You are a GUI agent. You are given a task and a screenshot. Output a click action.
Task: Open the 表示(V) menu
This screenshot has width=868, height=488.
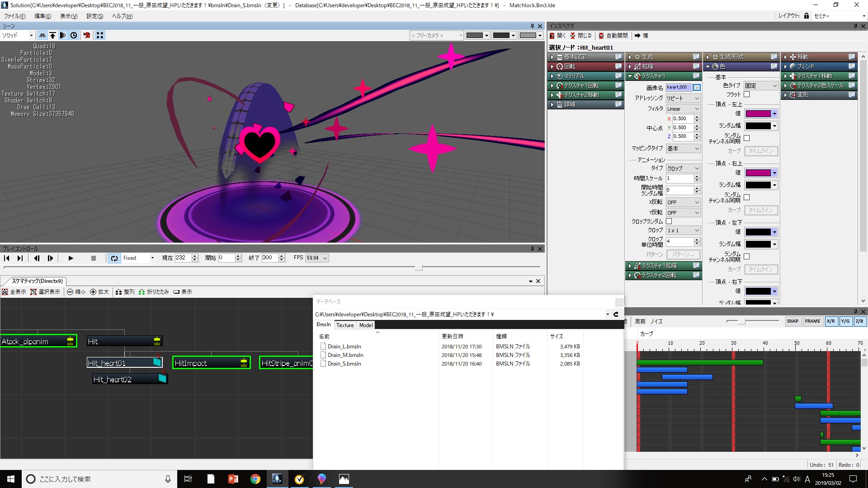coord(69,16)
